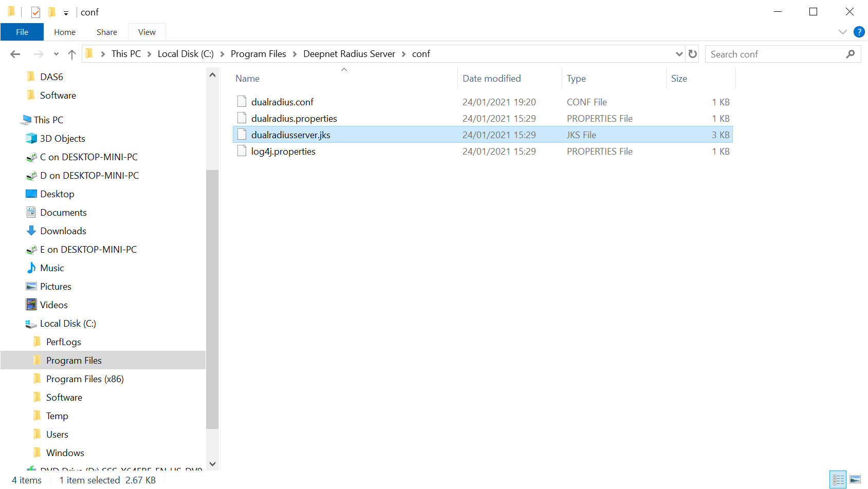Open the Downloads folder in sidebar
The width and height of the screenshot is (868, 489).
coord(63,231)
